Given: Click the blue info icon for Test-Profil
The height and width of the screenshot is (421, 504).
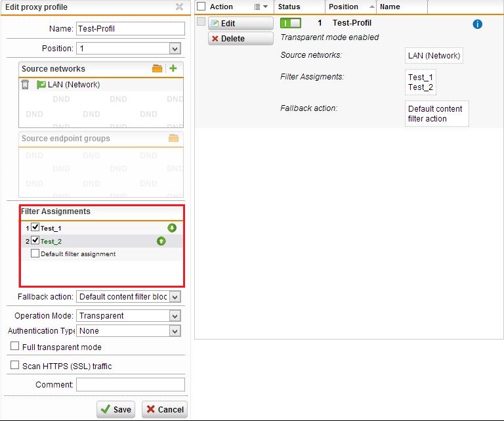Looking at the screenshot, I should point(477,24).
